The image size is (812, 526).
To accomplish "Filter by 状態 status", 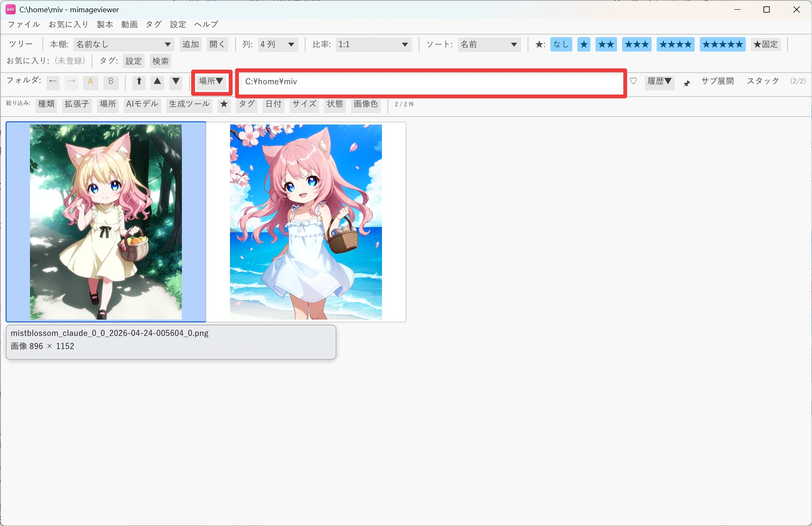I will 335,104.
